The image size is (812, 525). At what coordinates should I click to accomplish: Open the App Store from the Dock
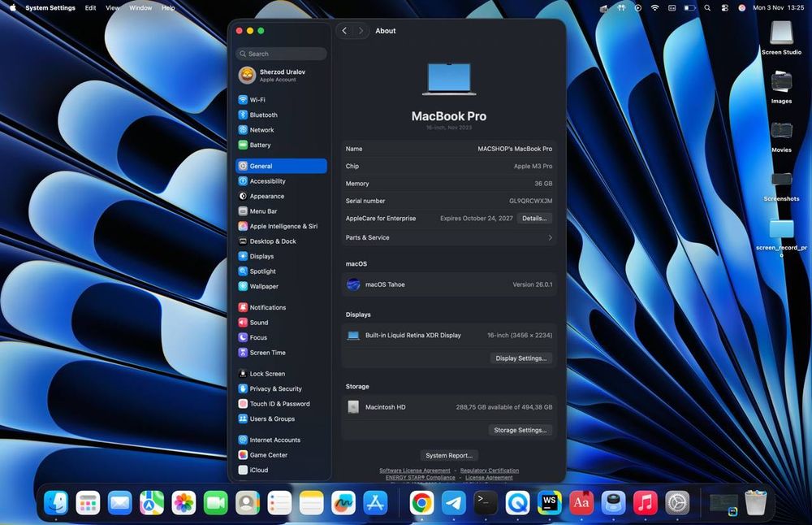(375, 503)
